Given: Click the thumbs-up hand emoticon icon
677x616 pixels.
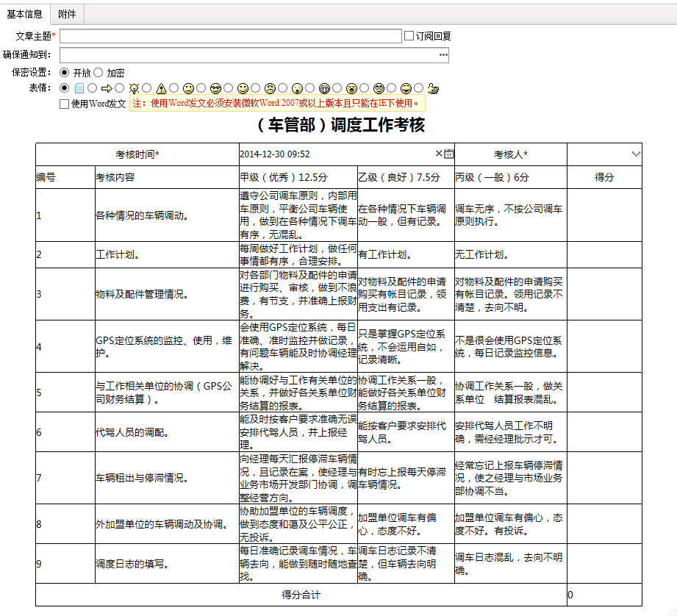Looking at the screenshot, I should point(433,88).
